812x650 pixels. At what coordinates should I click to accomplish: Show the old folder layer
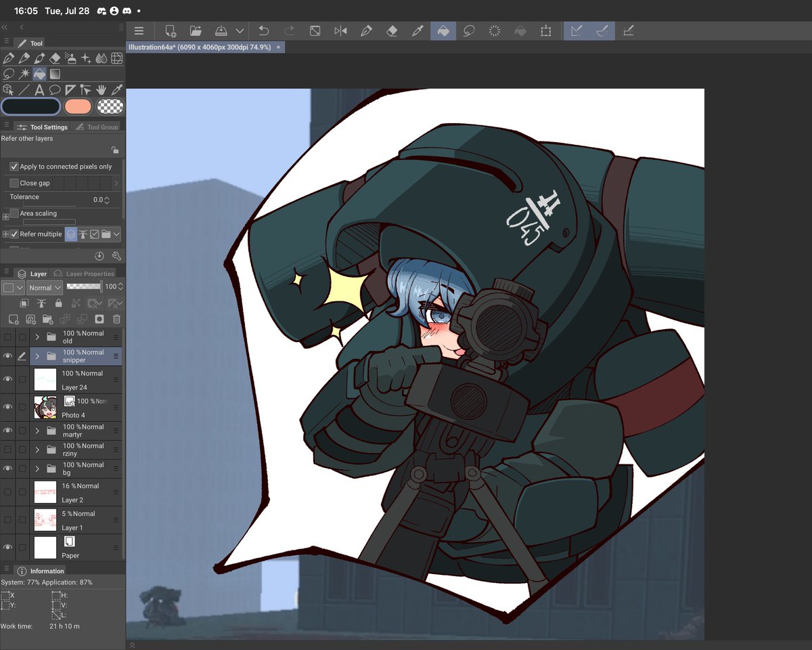(x=7, y=337)
